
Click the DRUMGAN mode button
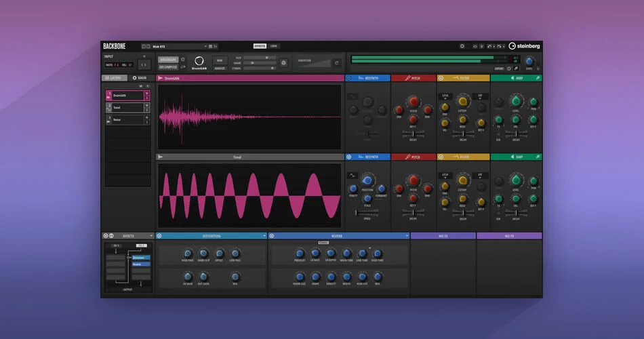[168, 60]
